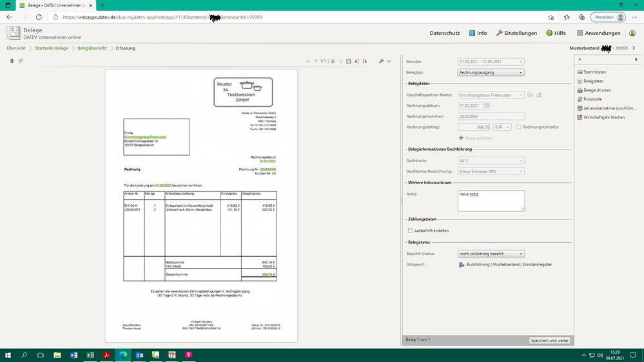The width and height of the screenshot is (644, 362).
Task: Click the Belege application logo icon
Action: [13, 33]
